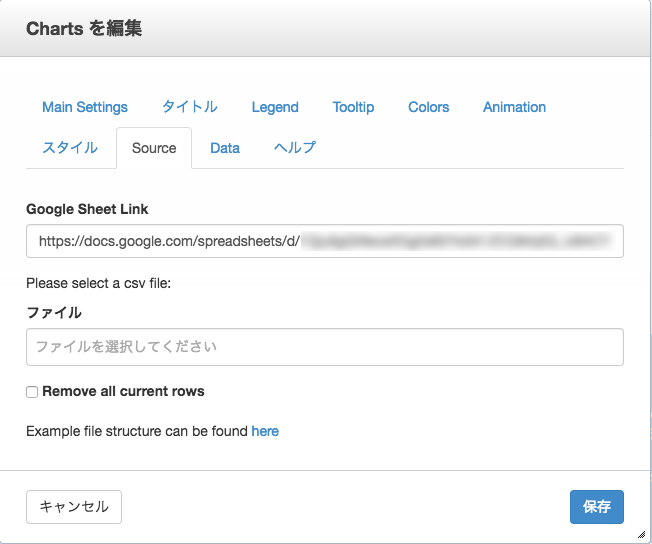
Task: Switch to the タイトル tab
Action: [190, 107]
